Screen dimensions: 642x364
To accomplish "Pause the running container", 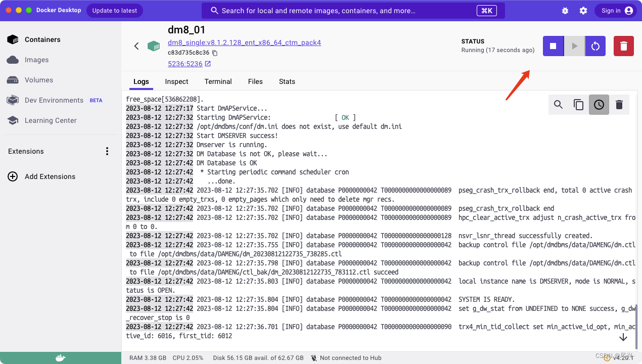I will coord(574,46).
